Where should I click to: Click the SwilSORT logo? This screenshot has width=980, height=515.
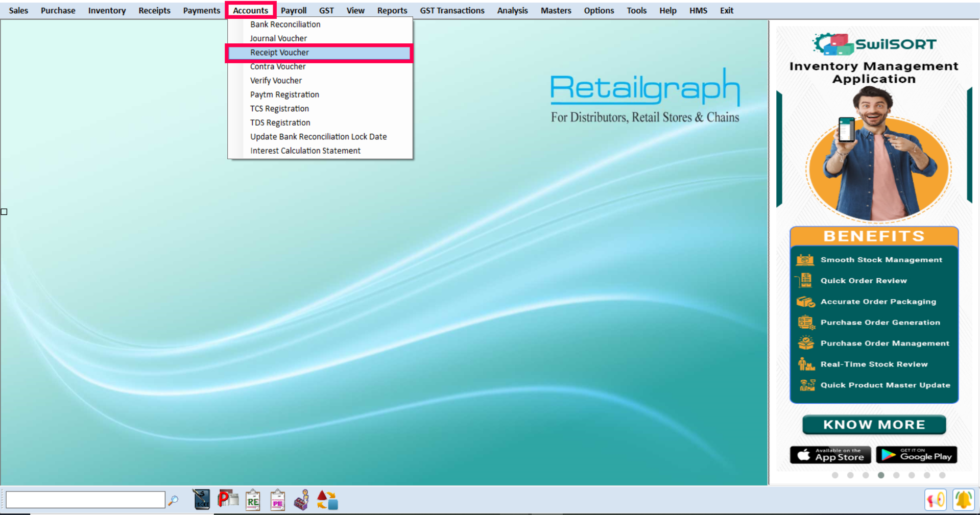tap(874, 44)
